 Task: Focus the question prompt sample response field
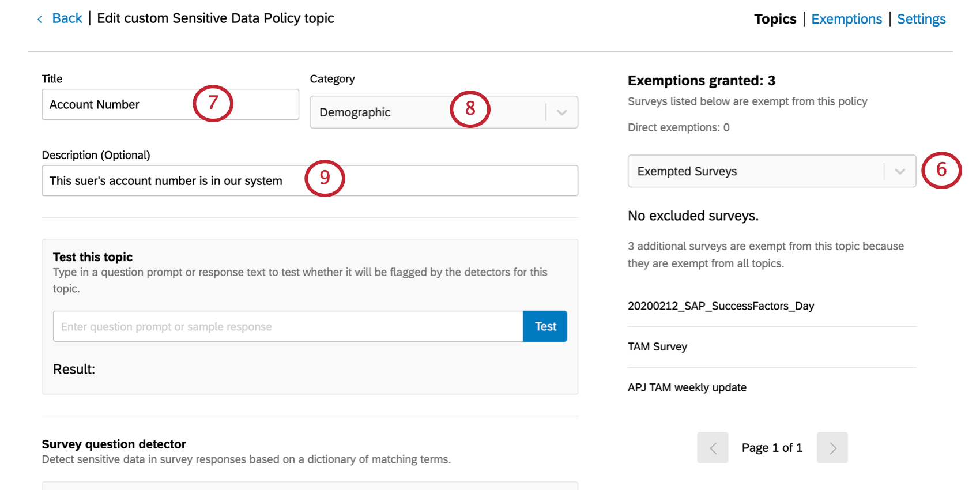[288, 326]
